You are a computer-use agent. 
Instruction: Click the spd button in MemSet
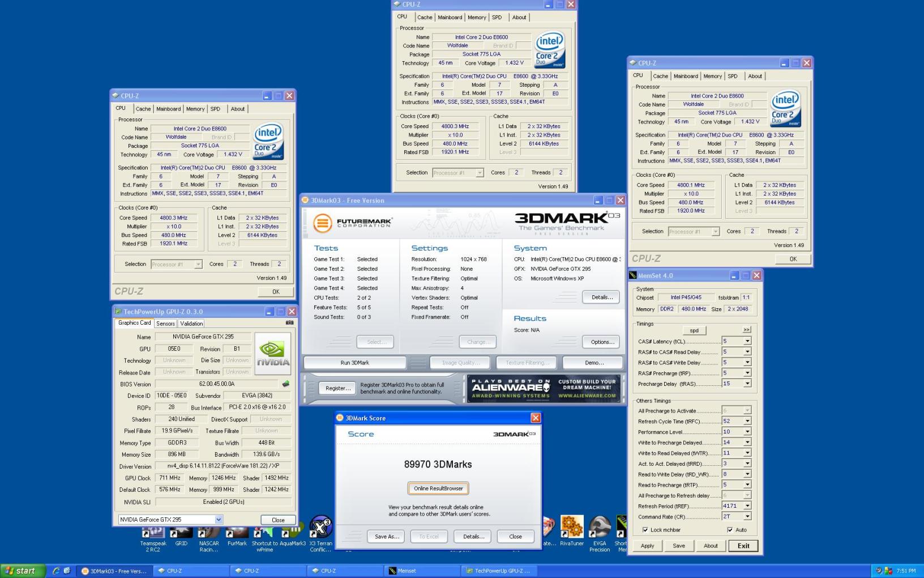pos(694,330)
